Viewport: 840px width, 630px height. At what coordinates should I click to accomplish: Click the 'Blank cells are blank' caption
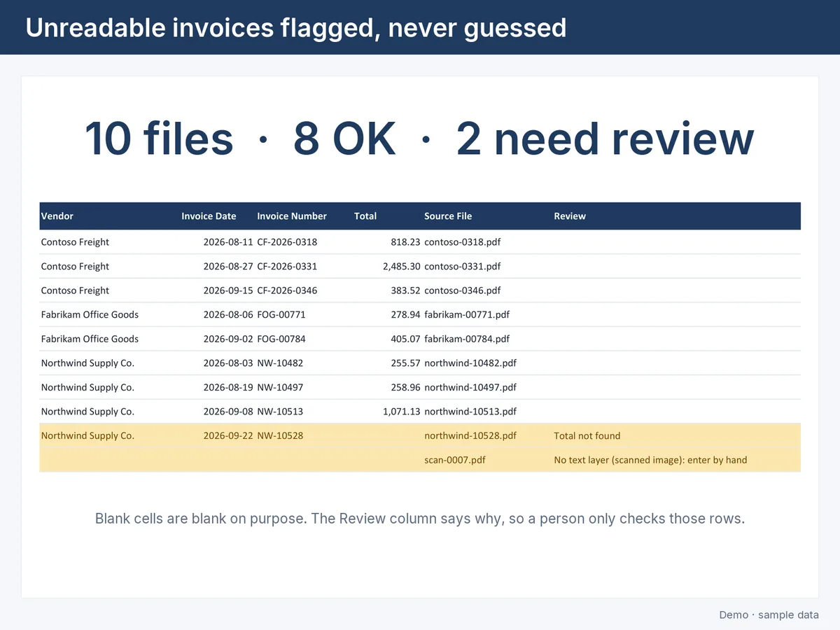pyautogui.click(x=420, y=519)
